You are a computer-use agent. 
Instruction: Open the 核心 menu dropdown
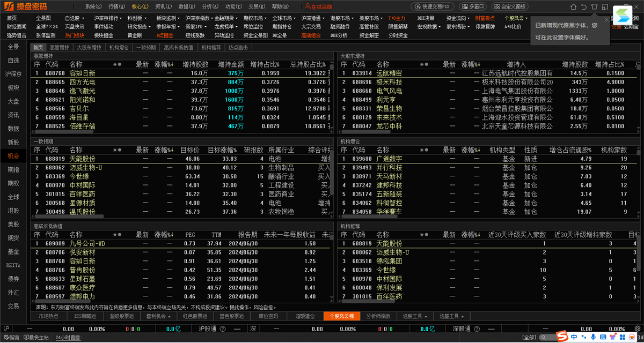141,7
